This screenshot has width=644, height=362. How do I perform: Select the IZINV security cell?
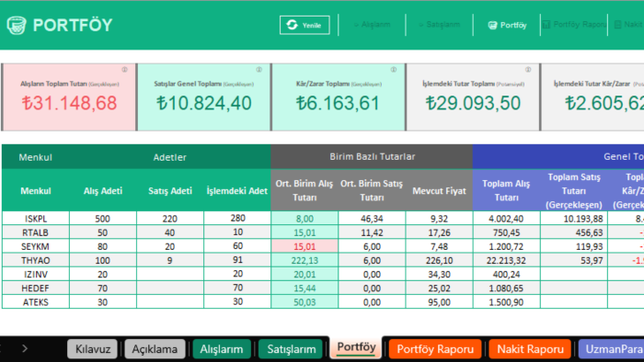[x=36, y=275]
